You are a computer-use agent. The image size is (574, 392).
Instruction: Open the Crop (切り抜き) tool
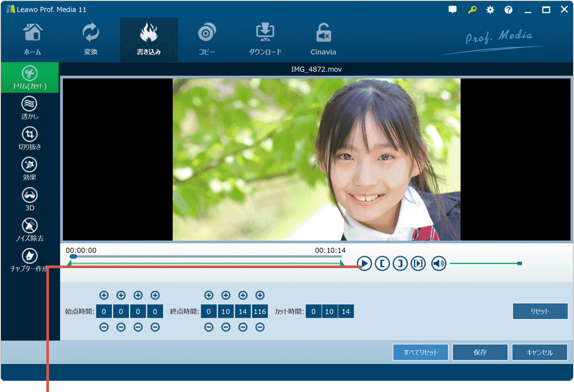click(30, 138)
